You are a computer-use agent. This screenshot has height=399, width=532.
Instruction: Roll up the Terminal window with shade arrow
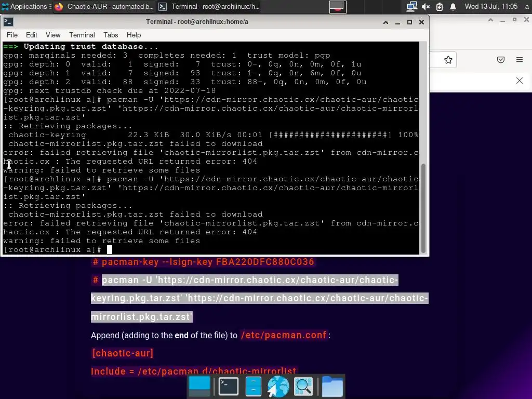click(386, 22)
